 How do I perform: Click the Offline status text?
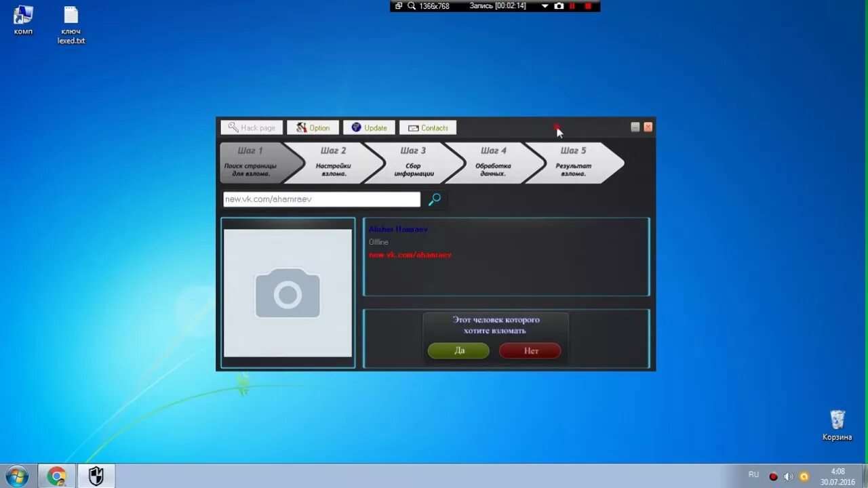click(x=378, y=242)
